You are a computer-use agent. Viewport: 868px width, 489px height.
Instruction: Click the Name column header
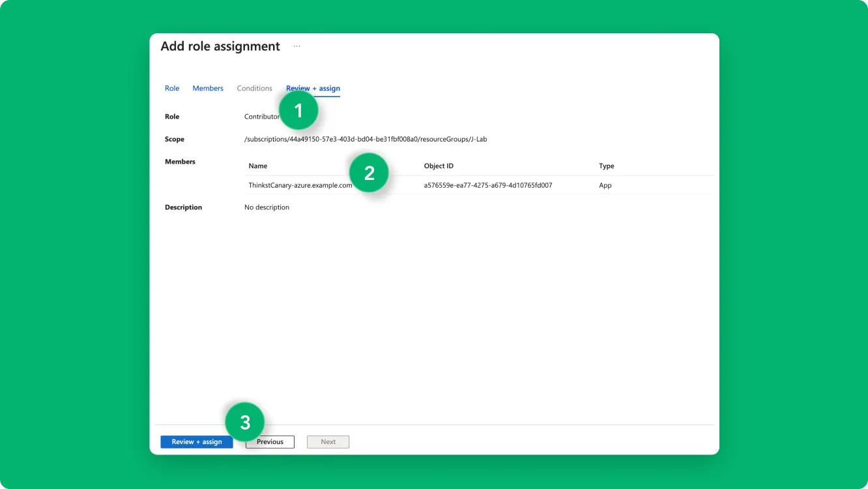(258, 166)
